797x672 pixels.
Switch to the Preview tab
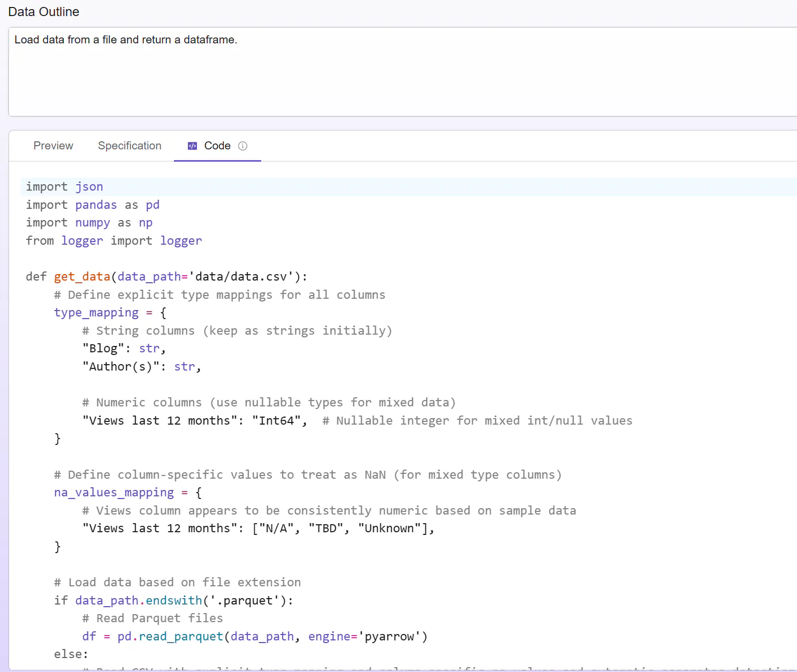click(53, 146)
